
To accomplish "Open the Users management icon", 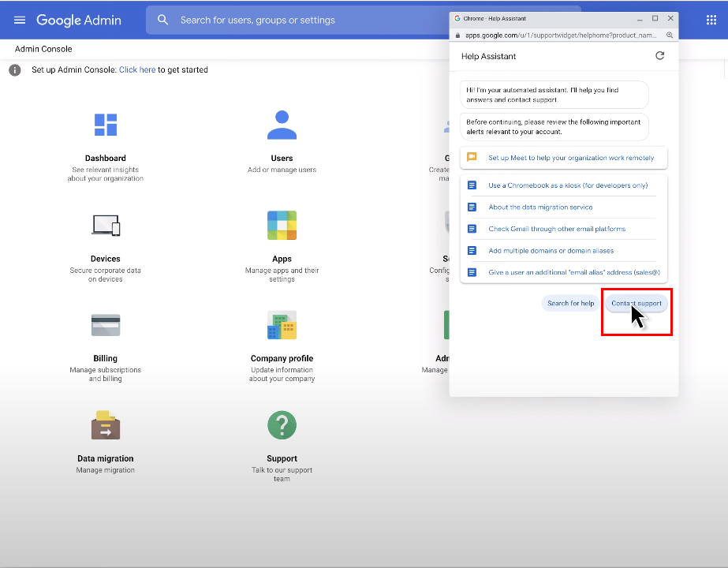I will (x=282, y=125).
